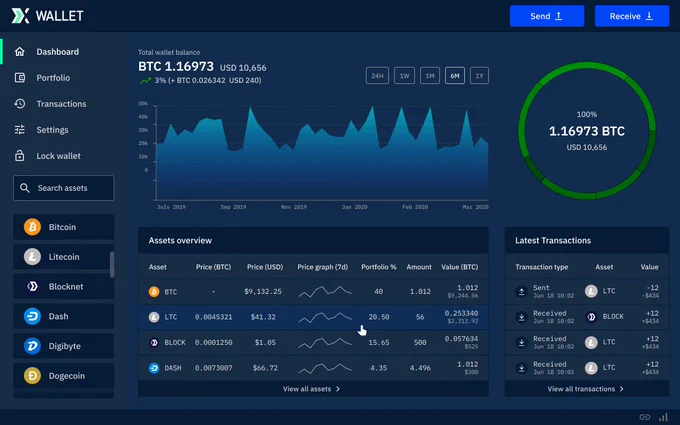This screenshot has width=680, height=425.
Task: Click the Portfolio % column header
Action: tap(379, 267)
